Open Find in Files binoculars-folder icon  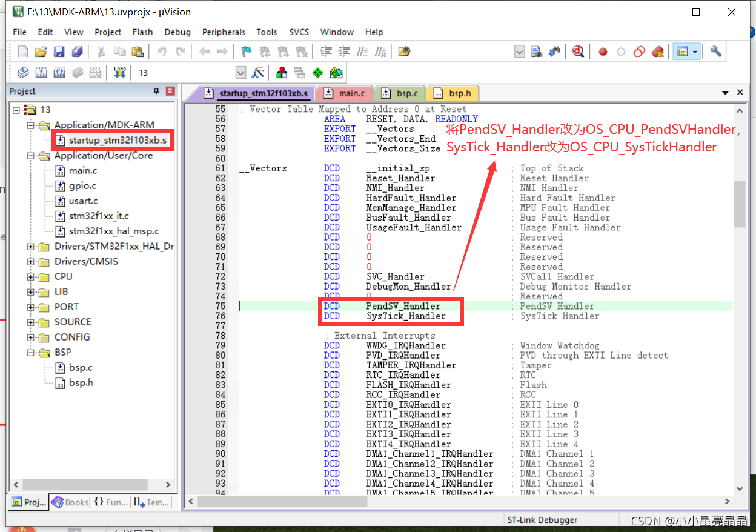coord(405,52)
